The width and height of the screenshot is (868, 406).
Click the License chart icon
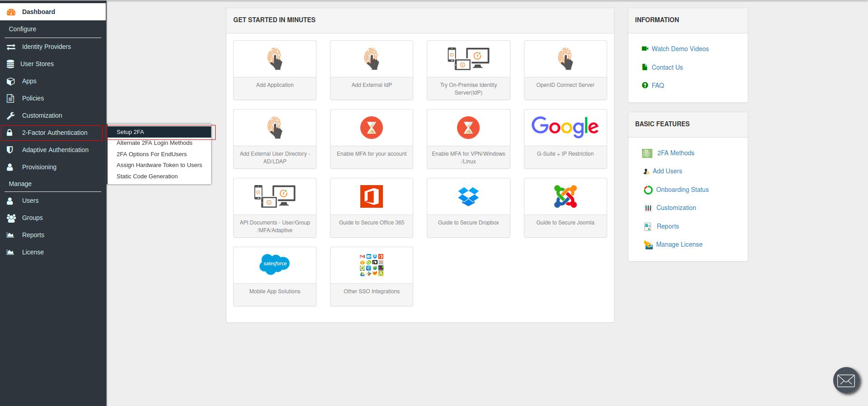point(10,252)
